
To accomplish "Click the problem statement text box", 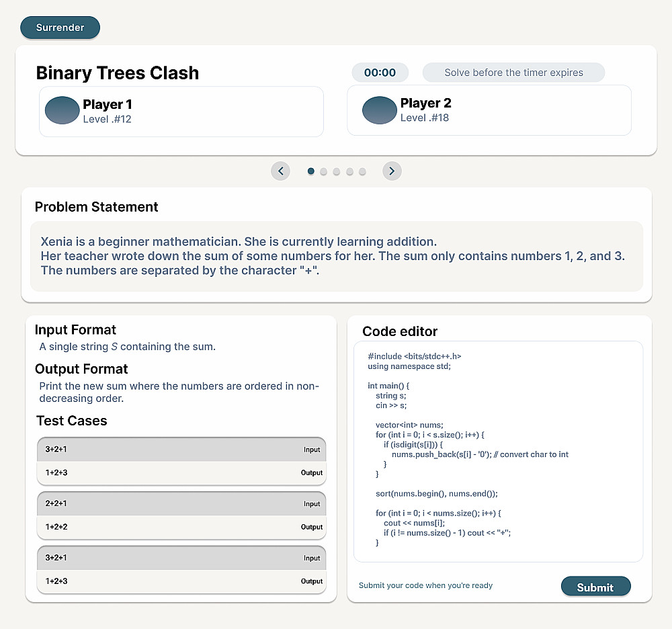I will point(336,256).
